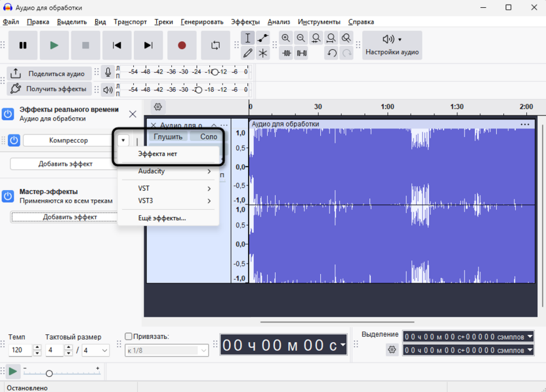Adjust the playback speed slider knob
The image size is (546, 392).
click(49, 373)
